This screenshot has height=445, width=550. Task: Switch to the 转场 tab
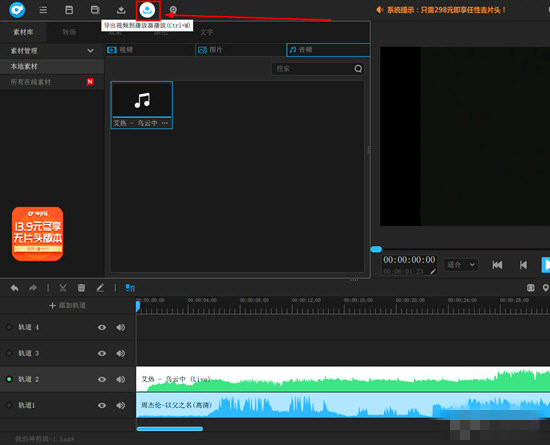[x=69, y=32]
